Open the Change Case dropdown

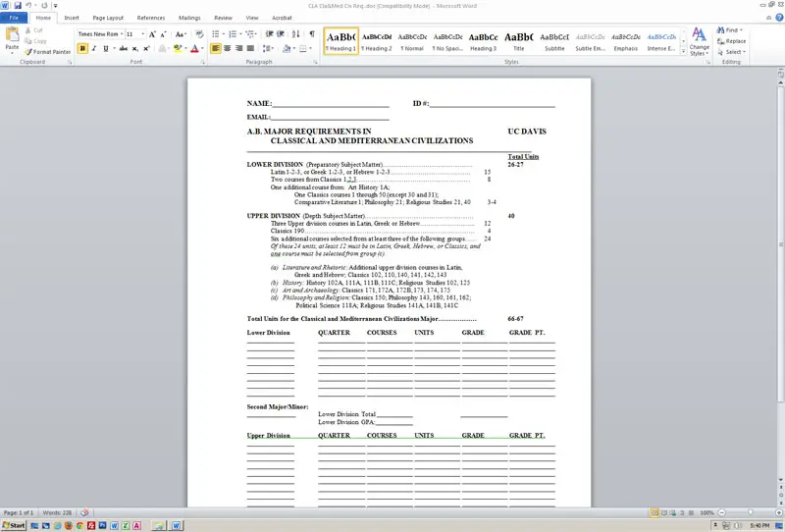(x=181, y=34)
